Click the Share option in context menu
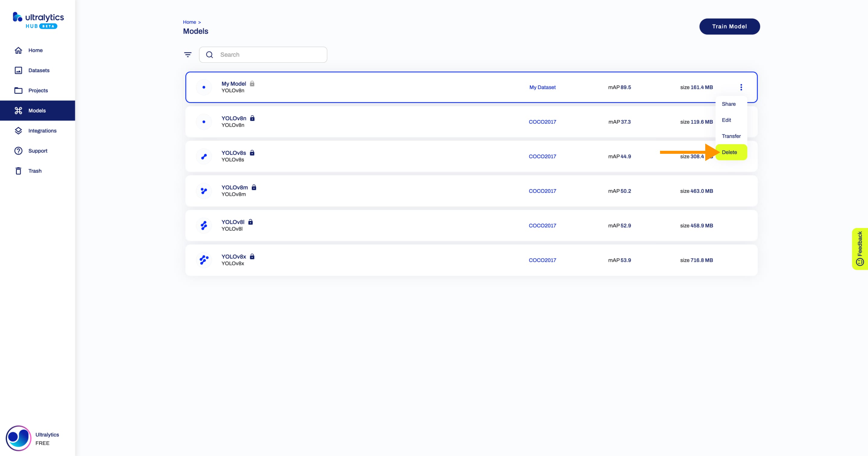 (728, 103)
